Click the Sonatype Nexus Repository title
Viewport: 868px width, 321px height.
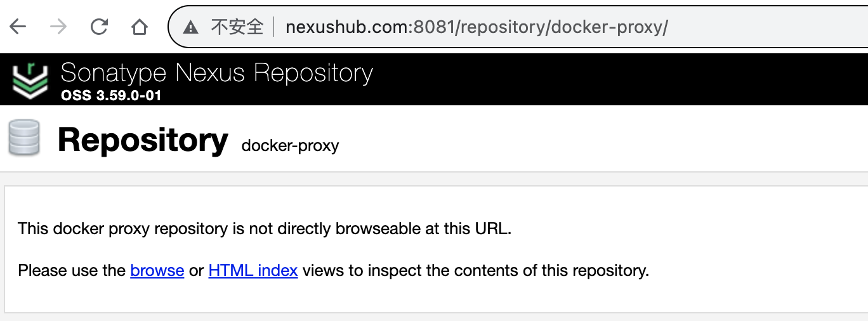(x=217, y=73)
